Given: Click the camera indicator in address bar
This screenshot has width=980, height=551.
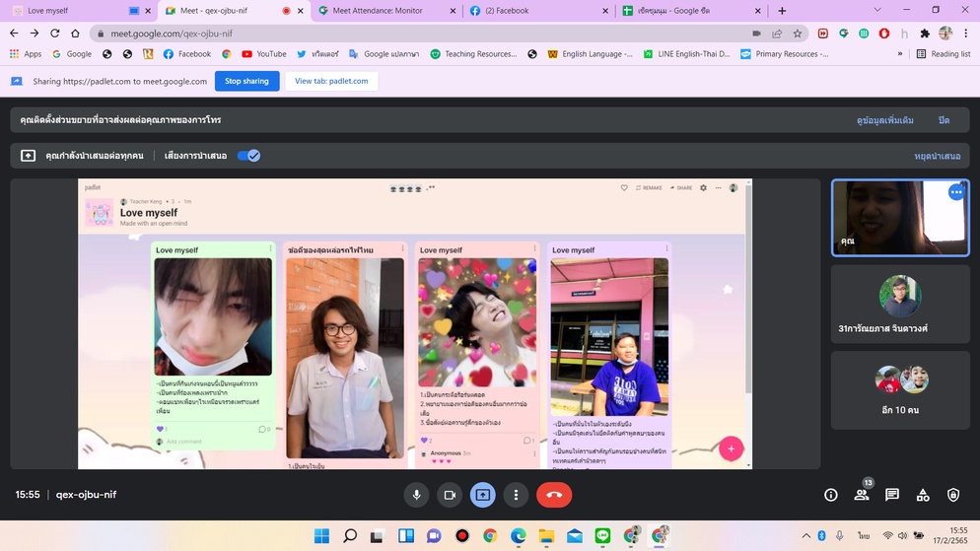Looking at the screenshot, I should (x=756, y=34).
